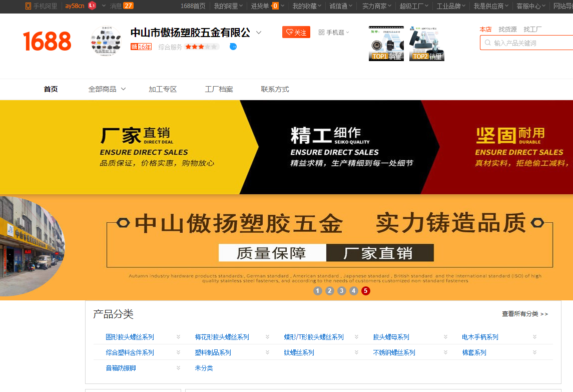Screen dimensions: 573x392
Task: Open 梅花形胶头螺丝系列 category
Action: click(222, 337)
